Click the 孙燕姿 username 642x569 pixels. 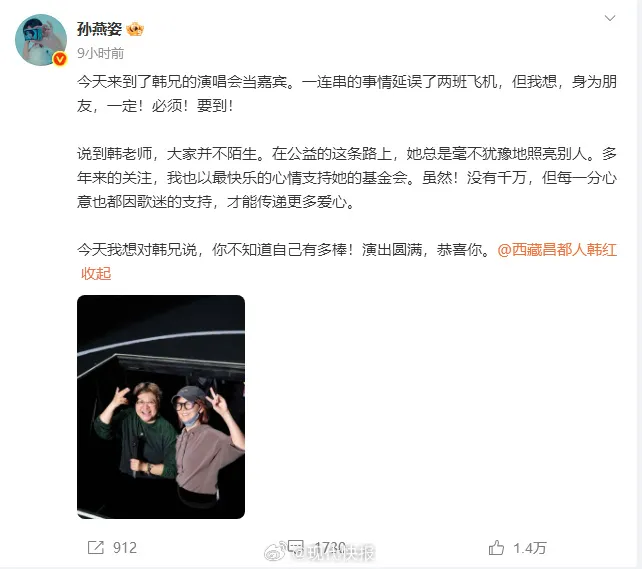99,29
